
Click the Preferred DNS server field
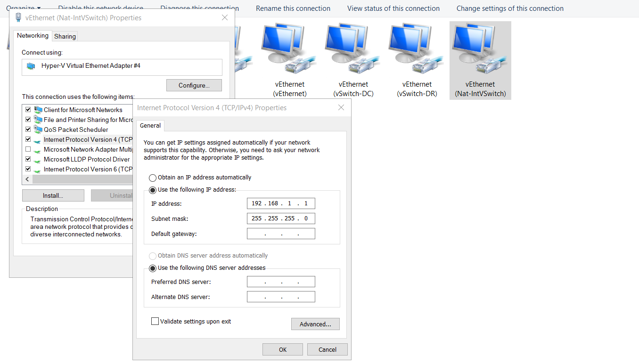tap(281, 282)
